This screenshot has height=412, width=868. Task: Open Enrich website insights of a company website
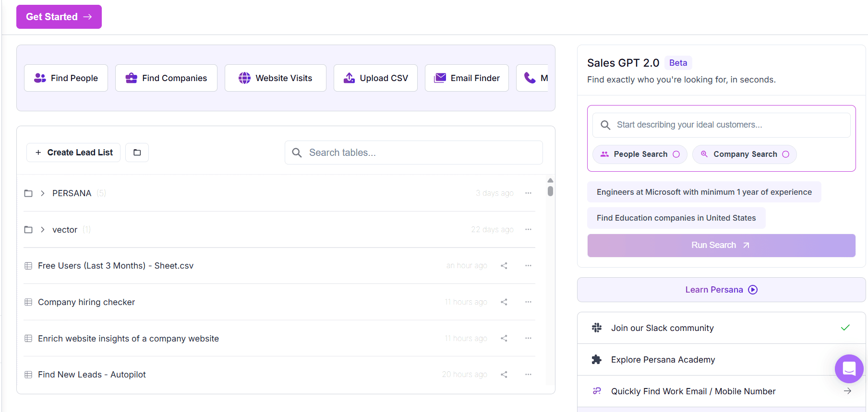click(128, 339)
